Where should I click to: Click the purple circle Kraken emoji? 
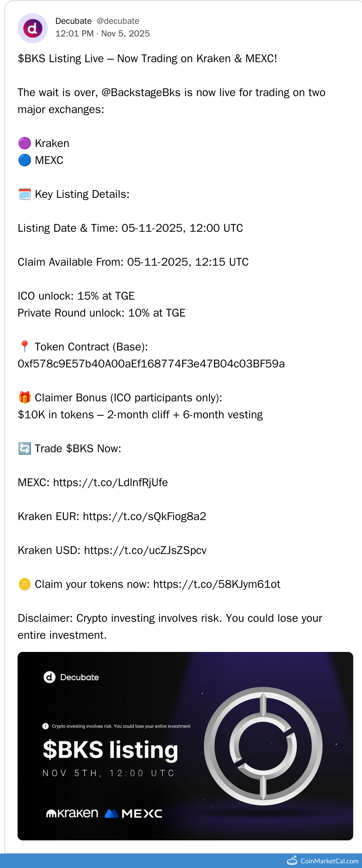point(24,143)
